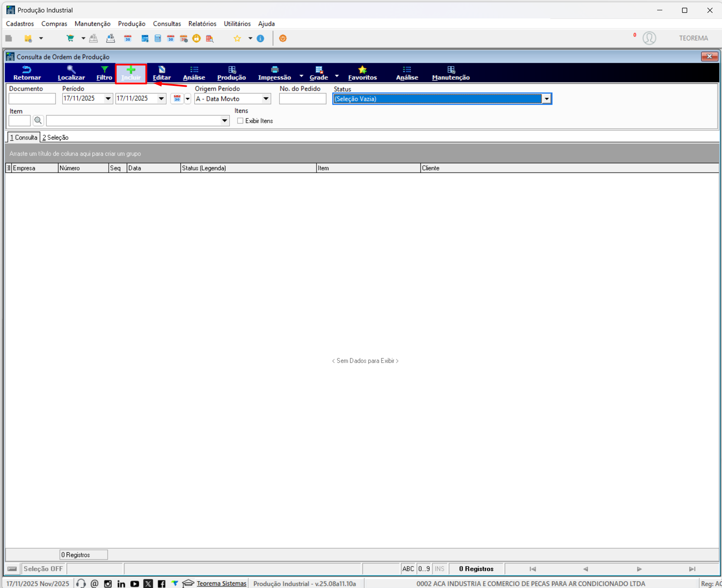The height and width of the screenshot is (588, 722).
Task: Click the package box icon in top toolbar
Action: [x=28, y=38]
